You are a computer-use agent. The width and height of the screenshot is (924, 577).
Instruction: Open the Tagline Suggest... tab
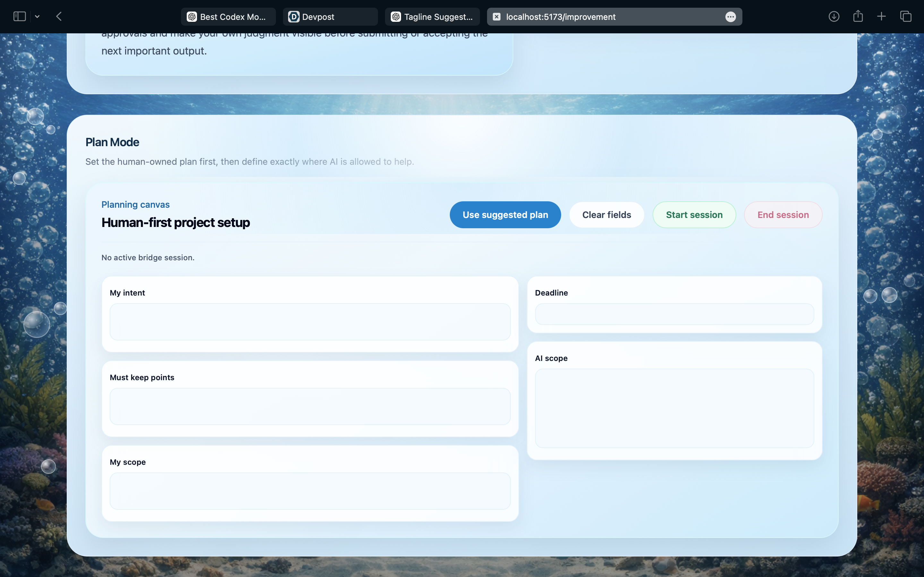[432, 17]
